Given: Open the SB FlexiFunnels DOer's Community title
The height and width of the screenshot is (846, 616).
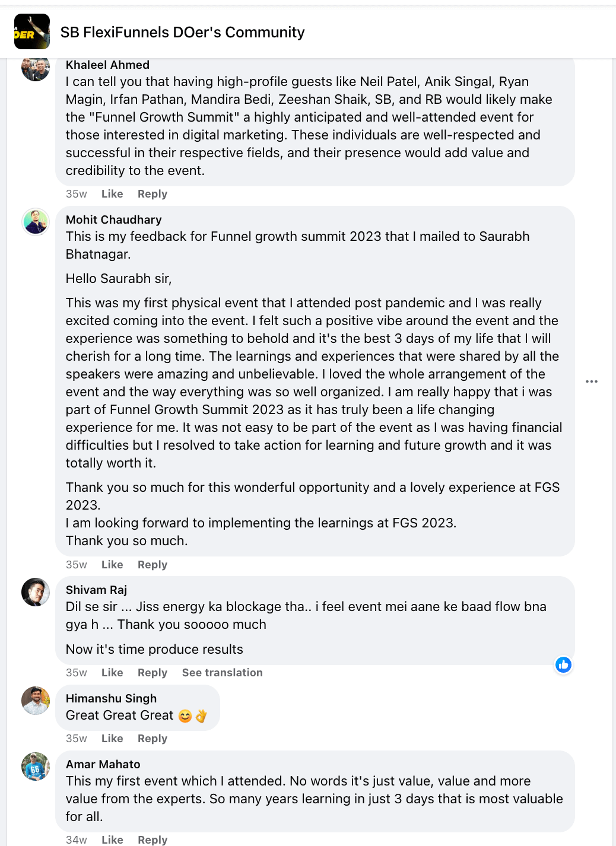Looking at the screenshot, I should tap(182, 32).
